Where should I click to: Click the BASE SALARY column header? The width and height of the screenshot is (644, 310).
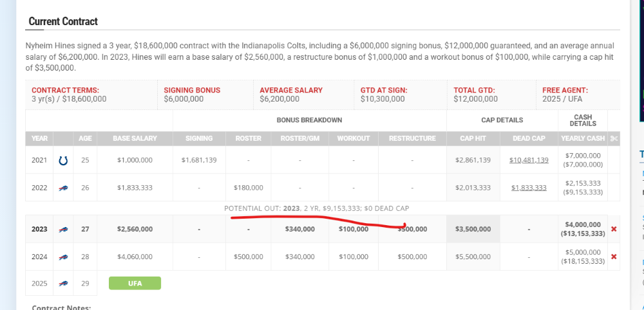point(135,138)
